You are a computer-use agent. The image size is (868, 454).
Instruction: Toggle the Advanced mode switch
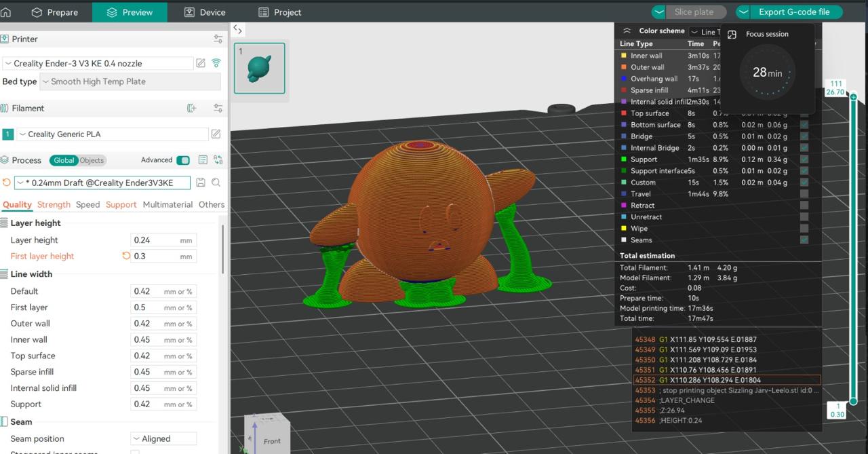coord(183,160)
